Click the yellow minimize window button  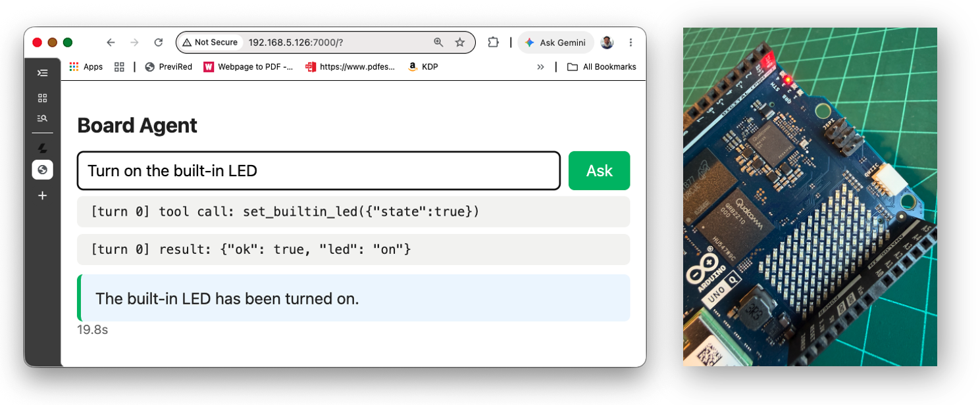(x=53, y=42)
